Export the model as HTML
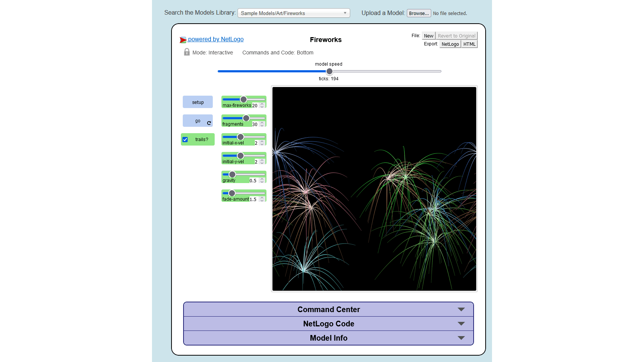644x362 pixels. (x=469, y=44)
